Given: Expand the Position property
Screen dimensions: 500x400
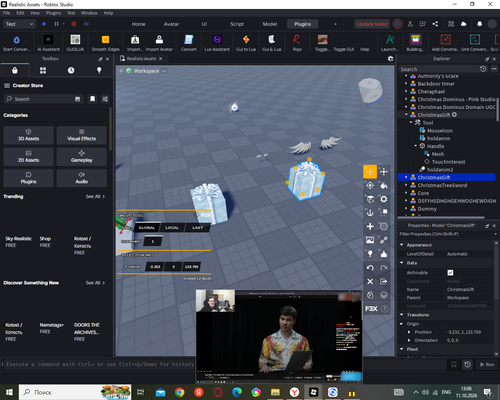Looking at the screenshot, I should 409,332.
